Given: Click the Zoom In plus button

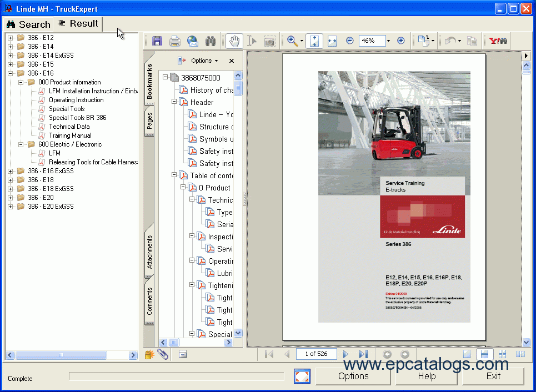Looking at the screenshot, I should (x=401, y=41).
